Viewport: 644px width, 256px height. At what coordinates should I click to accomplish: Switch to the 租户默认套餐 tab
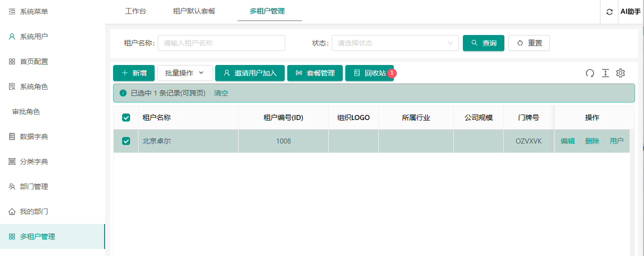[194, 11]
